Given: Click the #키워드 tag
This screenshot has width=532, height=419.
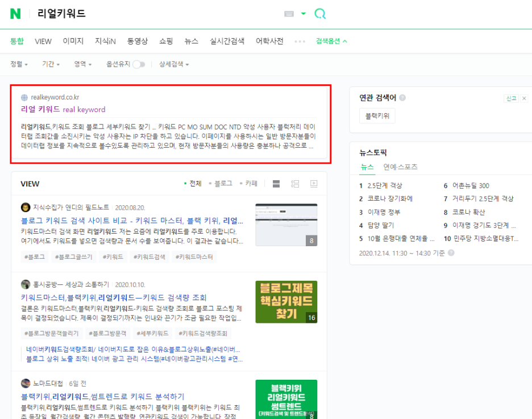Looking at the screenshot, I should [113, 257].
